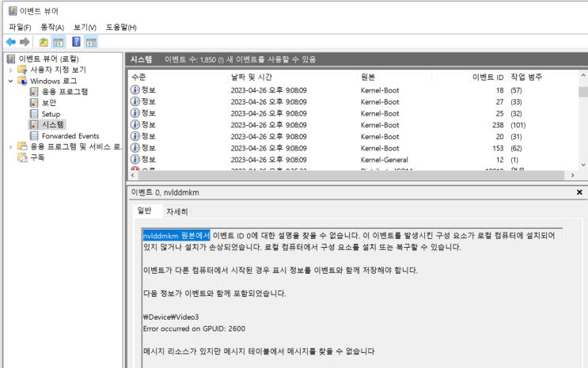Click the event list scroll down arrow
588x368 pixels.
583,165
